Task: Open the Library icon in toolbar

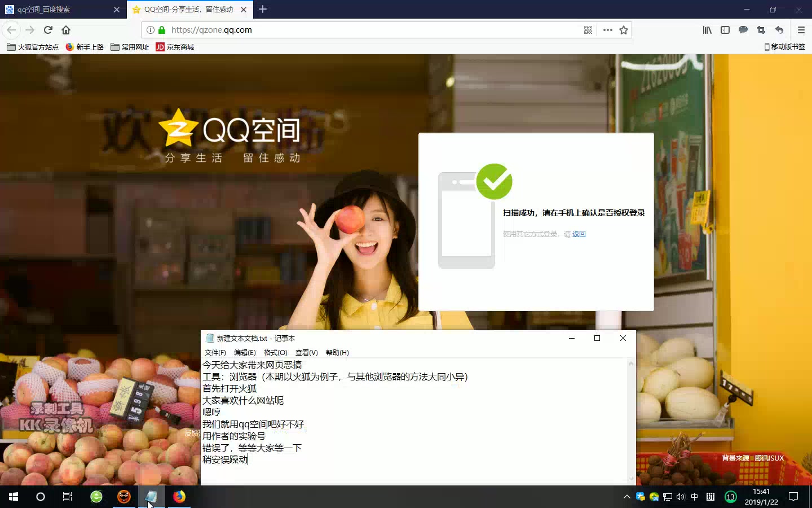Action: [x=707, y=30]
